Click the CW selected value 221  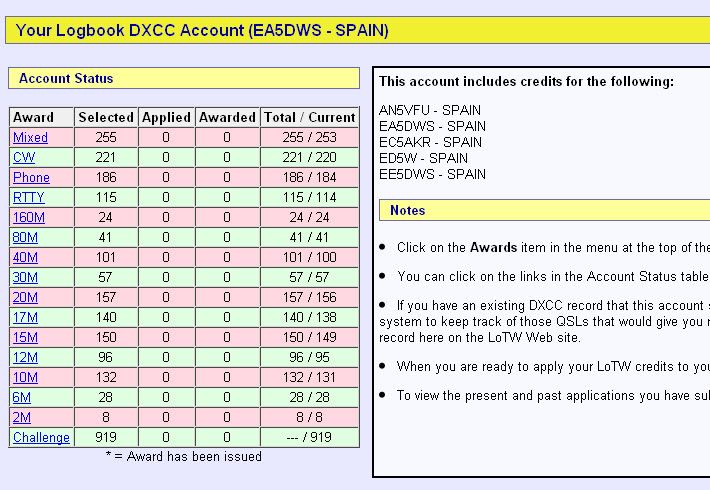(x=106, y=157)
